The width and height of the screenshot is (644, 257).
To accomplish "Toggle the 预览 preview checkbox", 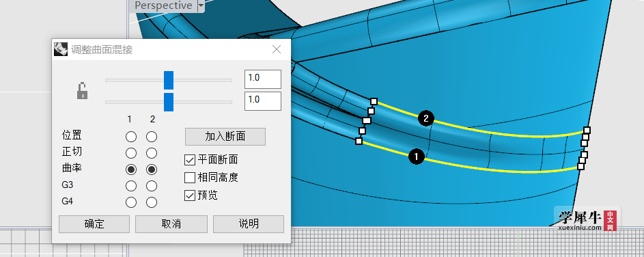I will [x=190, y=195].
